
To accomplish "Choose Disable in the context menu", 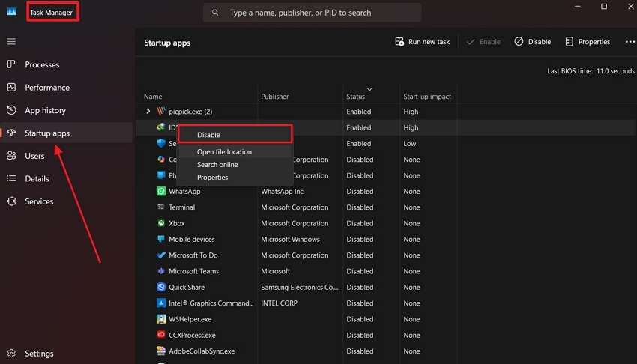I will (x=235, y=134).
